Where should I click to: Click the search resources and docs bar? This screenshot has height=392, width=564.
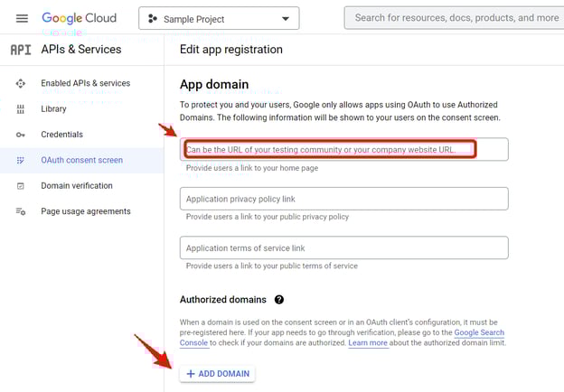[x=454, y=18]
